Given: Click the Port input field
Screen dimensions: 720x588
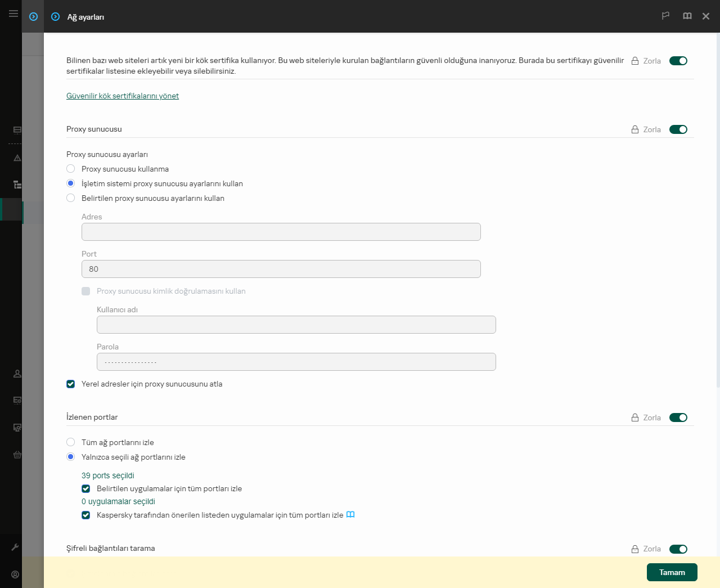Looking at the screenshot, I should (281, 269).
